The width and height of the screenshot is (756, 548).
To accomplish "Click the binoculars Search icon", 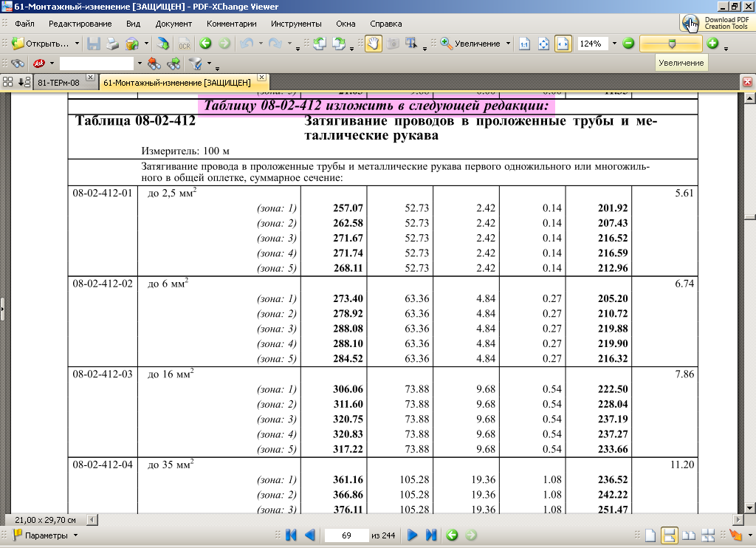I will pos(16,64).
